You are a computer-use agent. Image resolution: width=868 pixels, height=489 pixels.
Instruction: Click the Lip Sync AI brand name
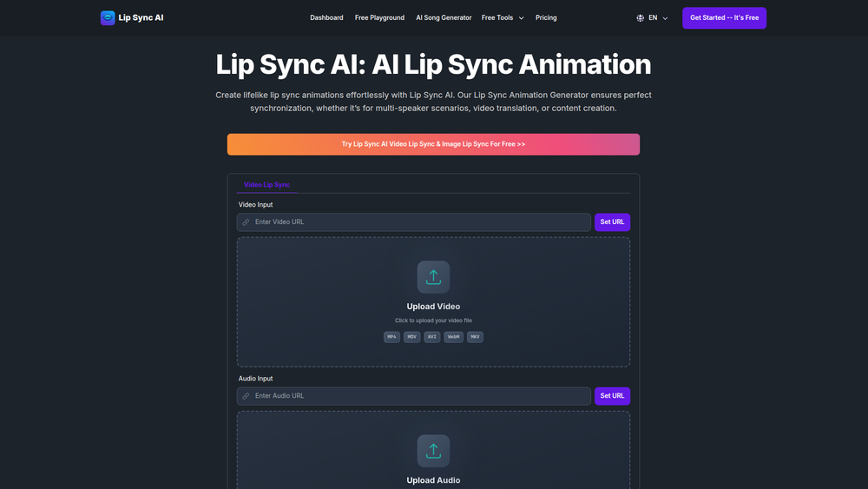pyautogui.click(x=141, y=17)
